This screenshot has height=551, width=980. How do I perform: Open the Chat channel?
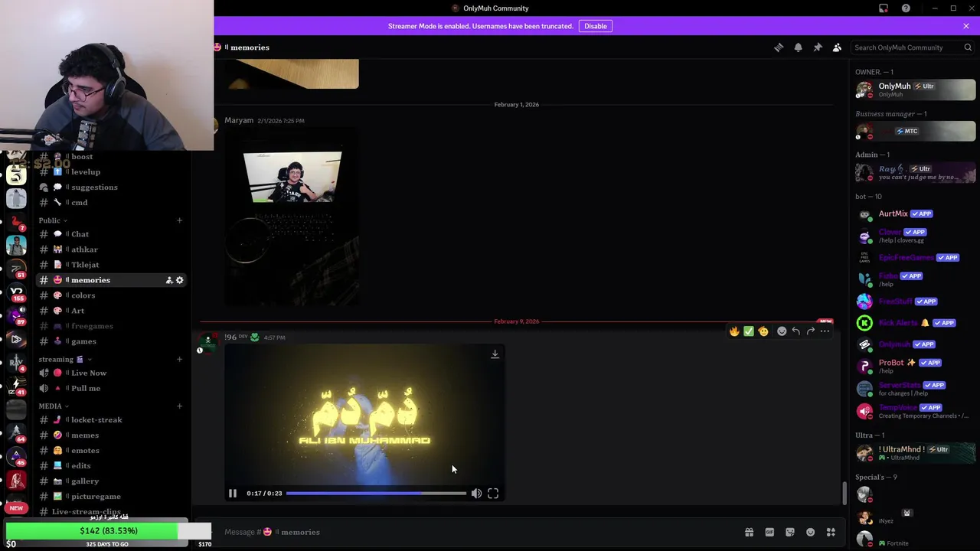tap(111, 234)
